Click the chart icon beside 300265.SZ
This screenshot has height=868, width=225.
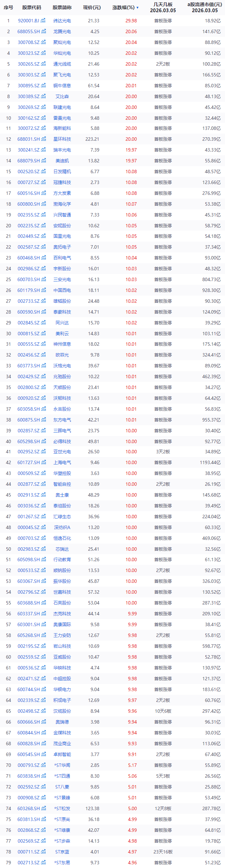point(43,64)
